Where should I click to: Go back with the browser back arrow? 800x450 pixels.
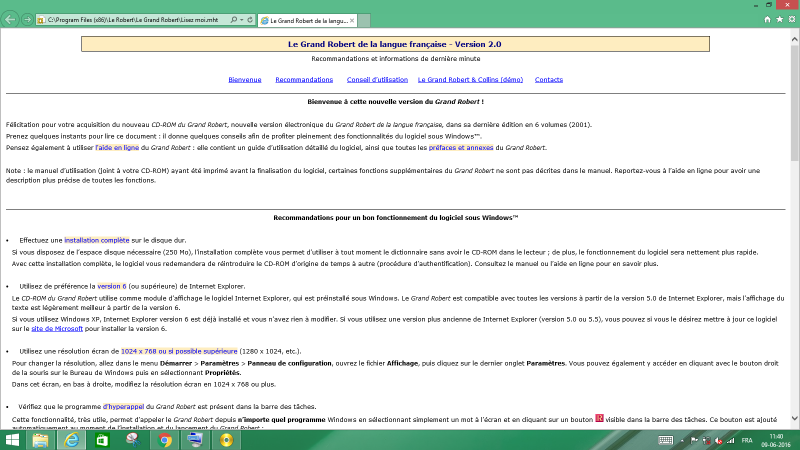10,20
